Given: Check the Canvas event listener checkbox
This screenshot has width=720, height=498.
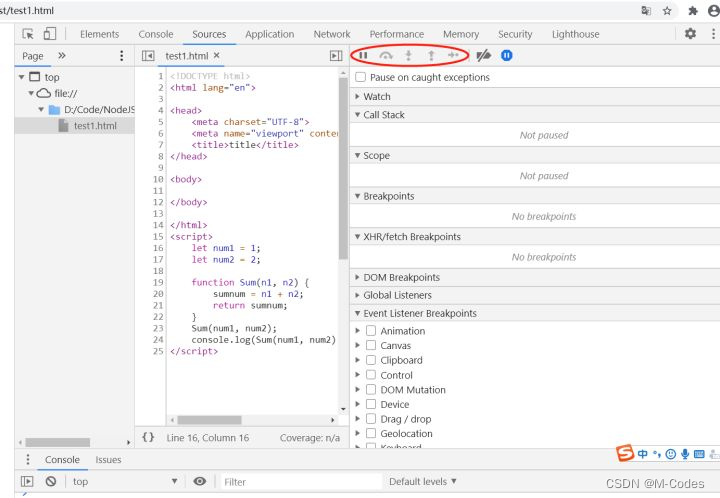Looking at the screenshot, I should pos(371,345).
